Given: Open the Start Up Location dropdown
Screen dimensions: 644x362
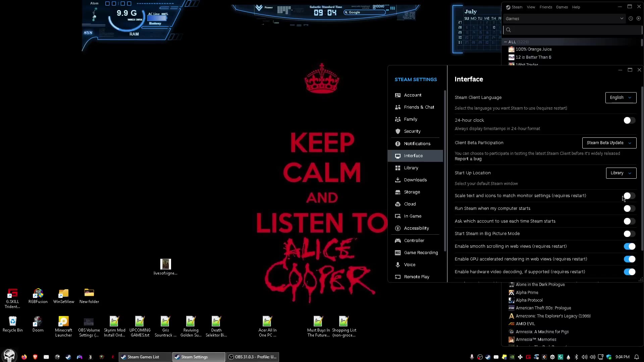Looking at the screenshot, I should click(621, 173).
